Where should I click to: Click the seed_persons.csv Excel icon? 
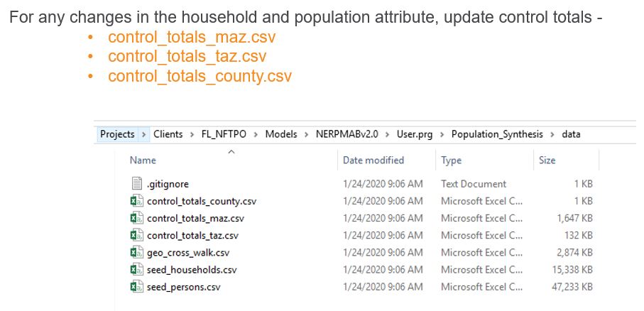pyautogui.click(x=137, y=286)
